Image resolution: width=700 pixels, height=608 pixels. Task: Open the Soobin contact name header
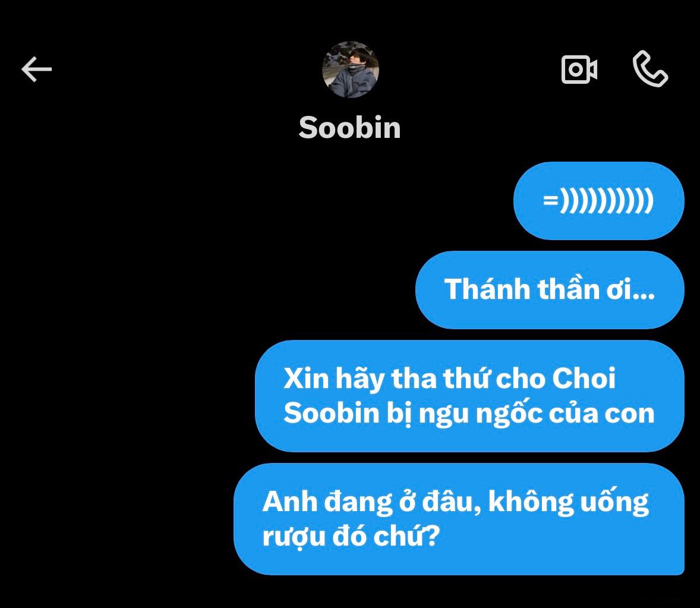[349, 128]
